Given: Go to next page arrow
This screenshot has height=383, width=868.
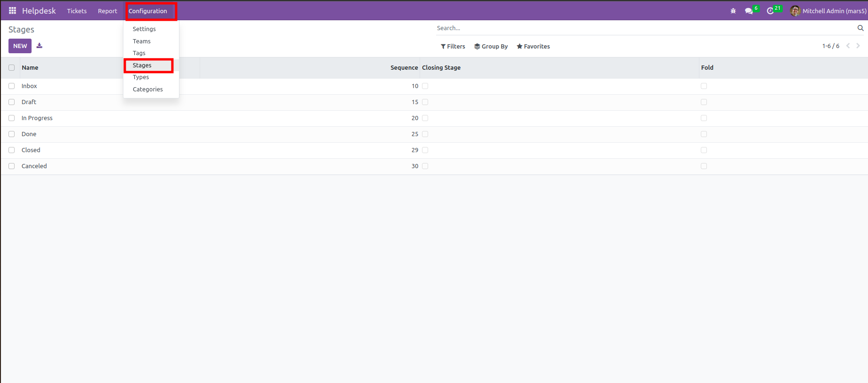Looking at the screenshot, I should pos(858,46).
